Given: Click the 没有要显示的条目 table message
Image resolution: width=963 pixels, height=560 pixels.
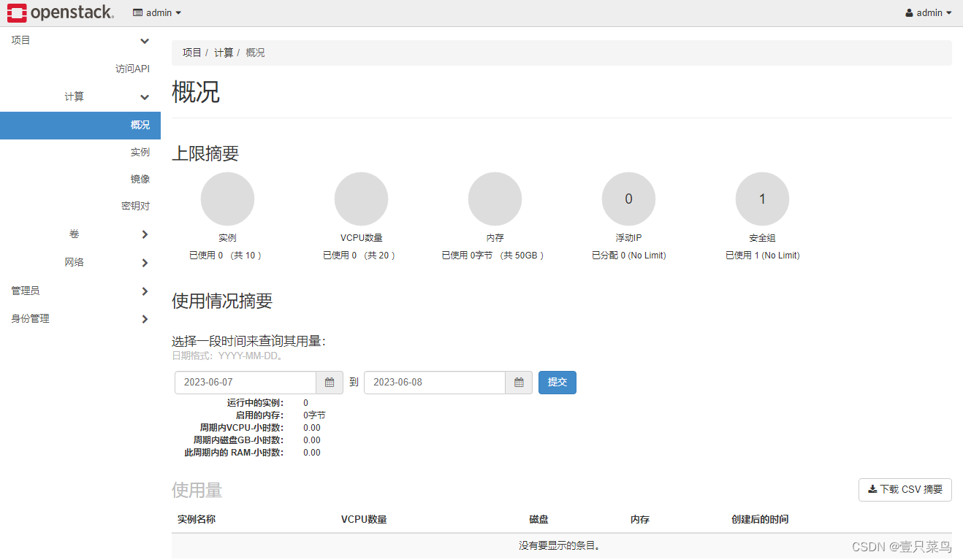Looking at the screenshot, I should click(561, 546).
